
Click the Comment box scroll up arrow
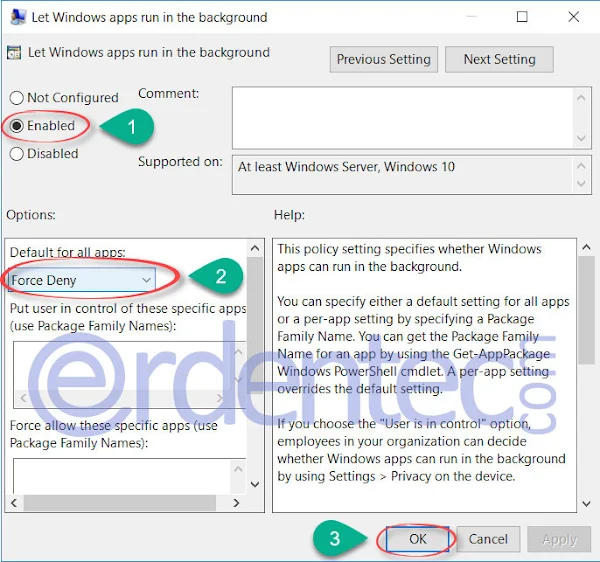[581, 98]
